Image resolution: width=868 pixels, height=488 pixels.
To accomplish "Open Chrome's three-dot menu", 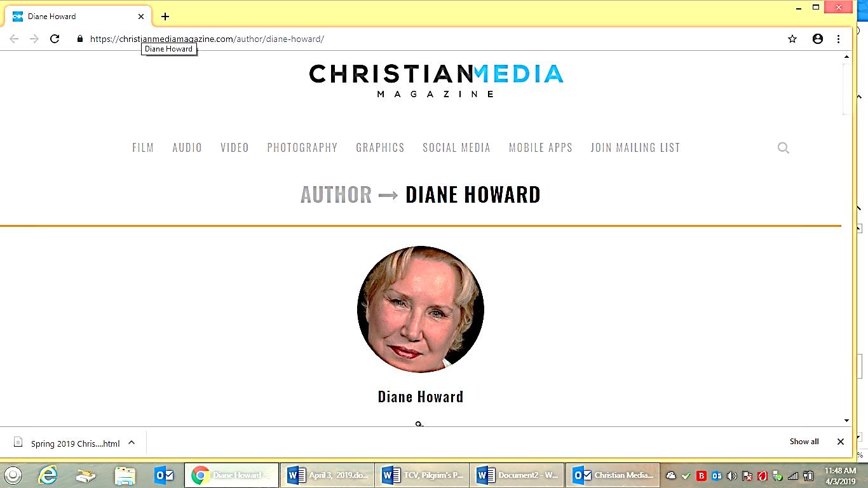I will (x=839, y=39).
